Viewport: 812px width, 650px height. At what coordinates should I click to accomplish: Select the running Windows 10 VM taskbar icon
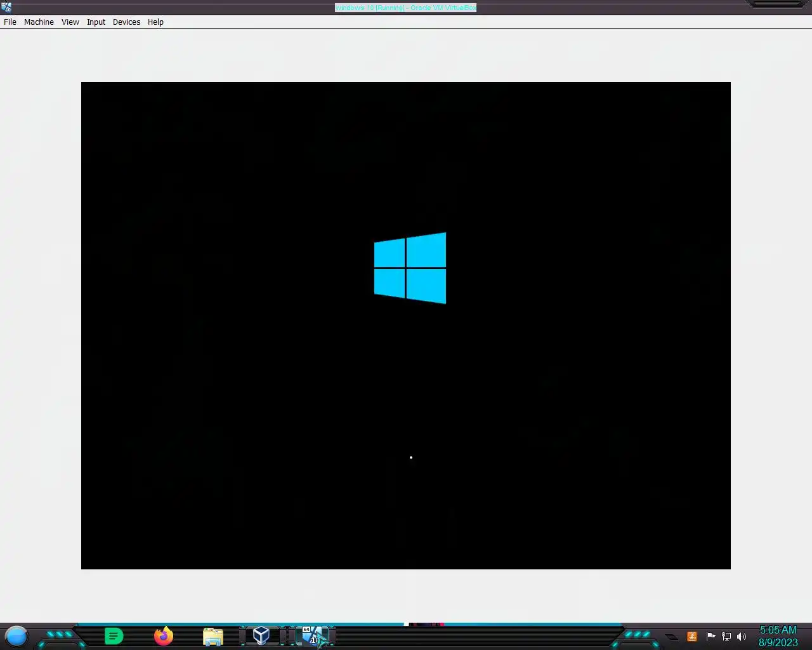pyautogui.click(x=312, y=635)
